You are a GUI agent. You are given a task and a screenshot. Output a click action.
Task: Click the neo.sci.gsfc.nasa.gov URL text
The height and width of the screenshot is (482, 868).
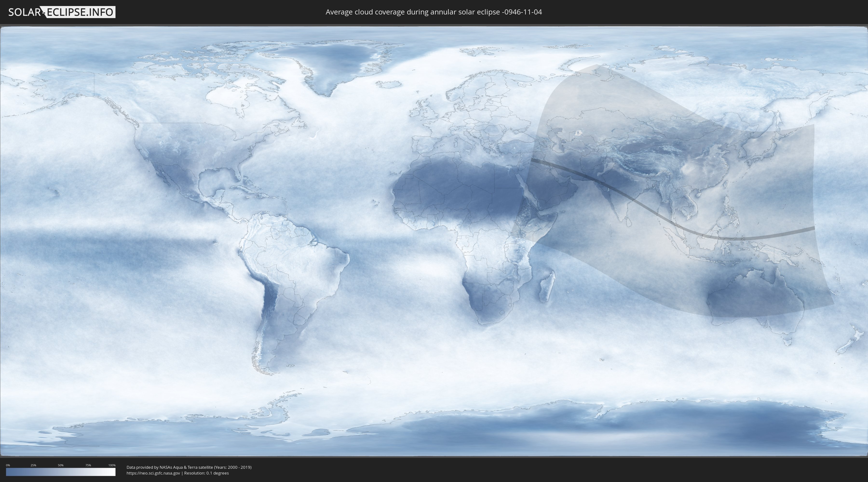point(153,473)
